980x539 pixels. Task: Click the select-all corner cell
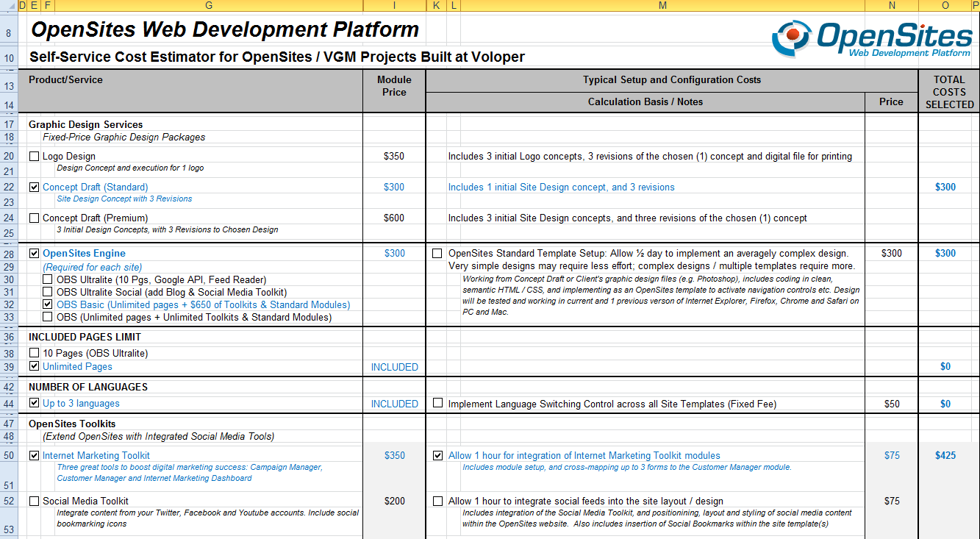(x=9, y=5)
